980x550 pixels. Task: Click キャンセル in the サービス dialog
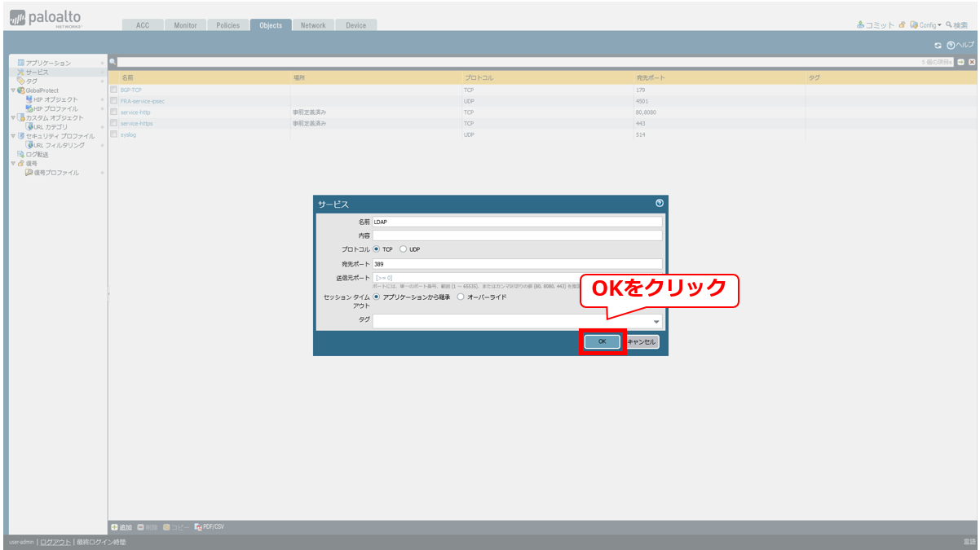click(642, 342)
